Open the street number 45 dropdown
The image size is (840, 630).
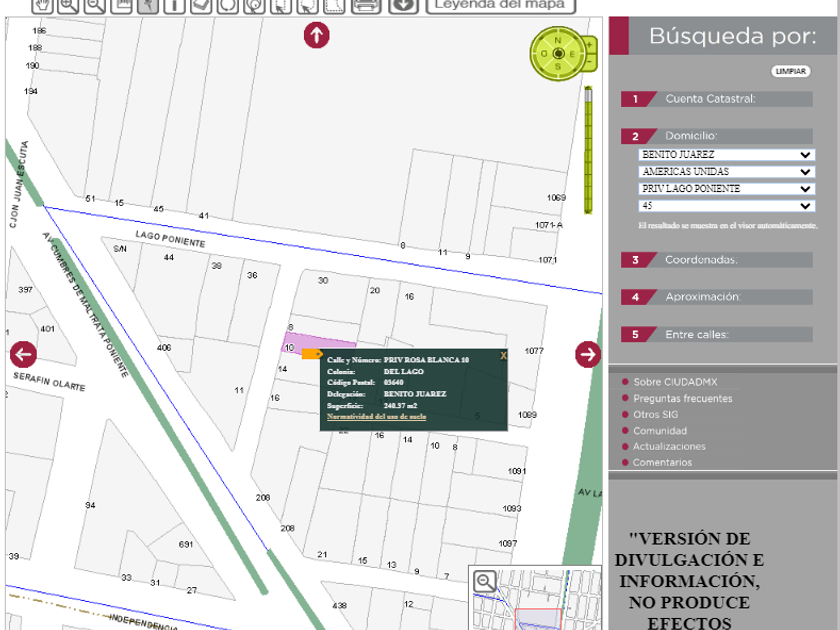[x=727, y=206]
